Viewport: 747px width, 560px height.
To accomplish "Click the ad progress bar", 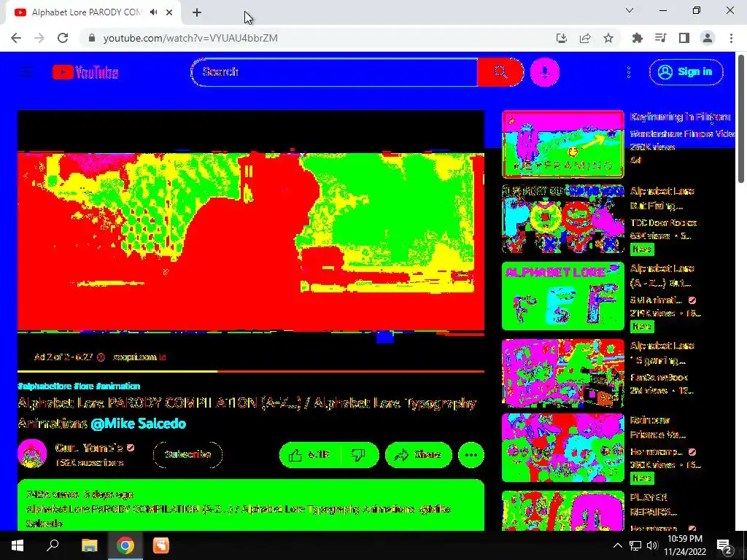I will (x=251, y=371).
